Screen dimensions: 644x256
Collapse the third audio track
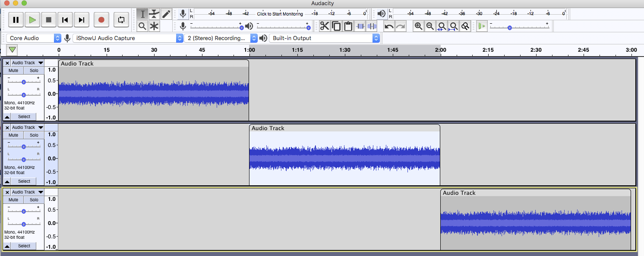[x=7, y=246]
